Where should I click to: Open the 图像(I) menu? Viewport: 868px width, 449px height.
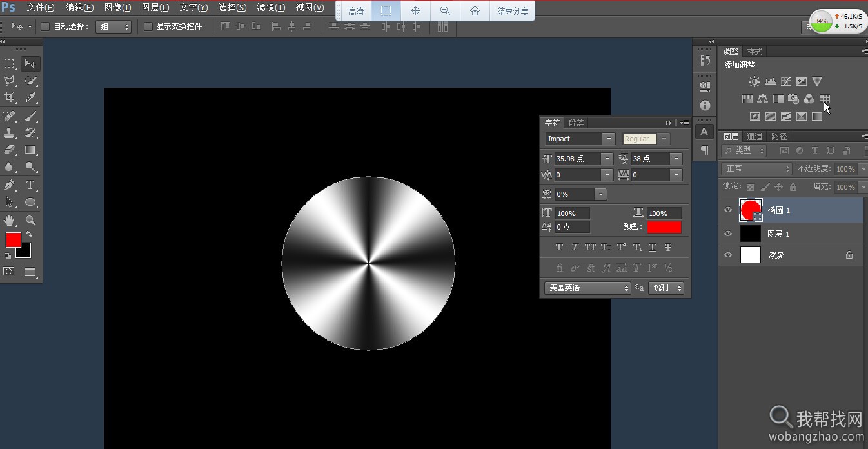tap(117, 8)
